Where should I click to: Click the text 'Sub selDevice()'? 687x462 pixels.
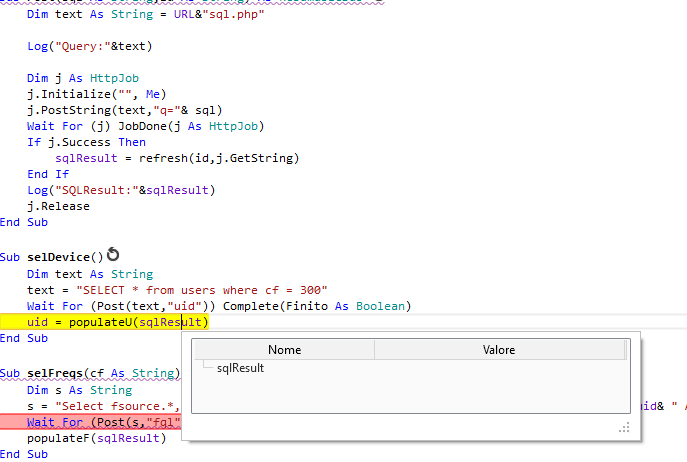pos(52,257)
